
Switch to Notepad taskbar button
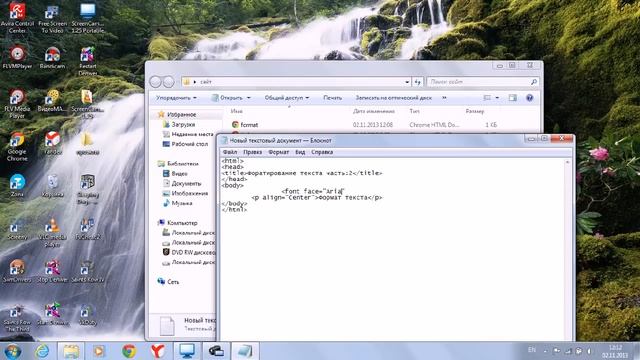(245, 351)
